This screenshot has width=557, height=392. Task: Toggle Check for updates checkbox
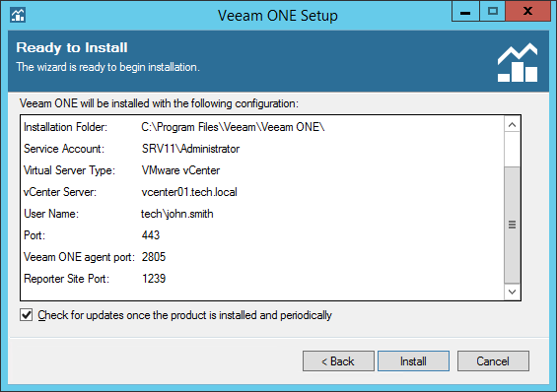tap(26, 314)
